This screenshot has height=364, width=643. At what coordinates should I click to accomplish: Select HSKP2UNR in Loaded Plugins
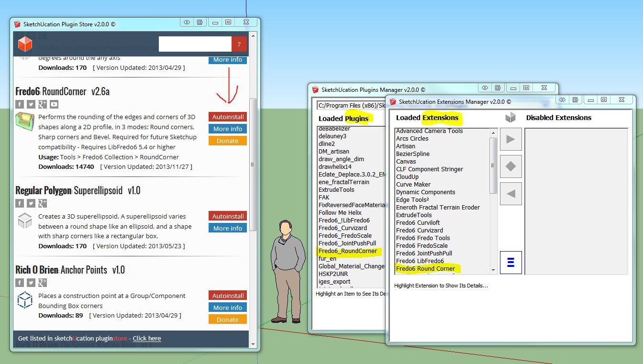pyautogui.click(x=333, y=274)
